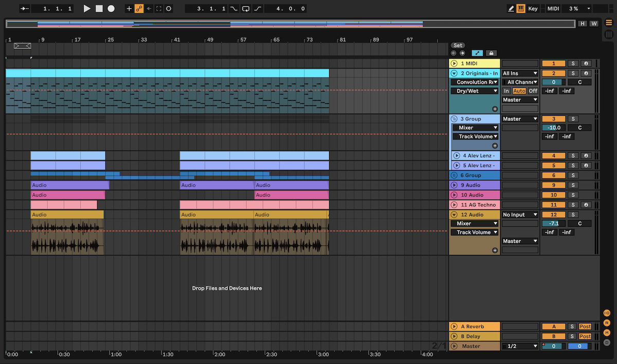Viewport: 617px width, 364px height.
Task: Add automation lane on track 2
Action: (495, 109)
